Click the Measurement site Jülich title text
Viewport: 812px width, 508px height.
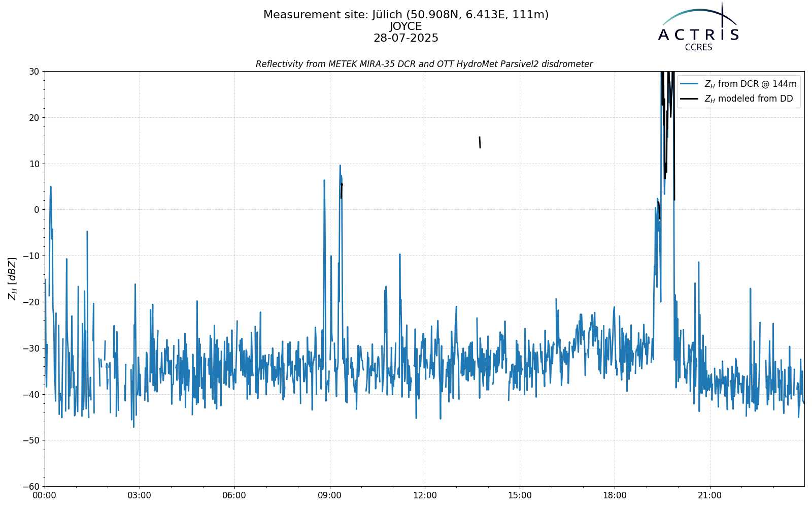406,15
